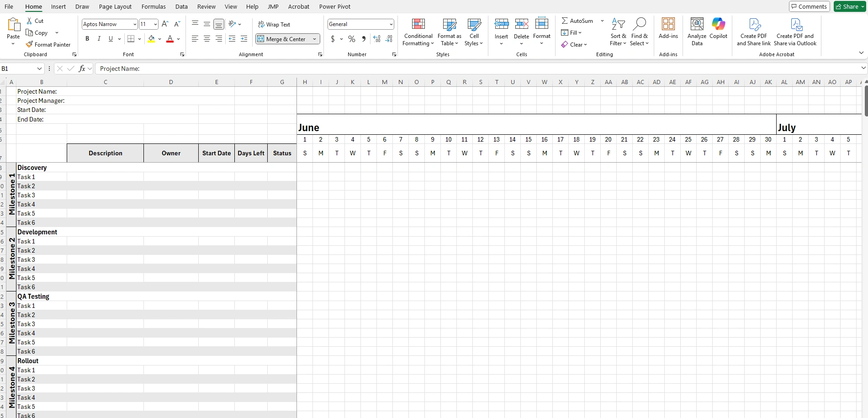Screen dimensions: 868x418
Task: Open the Review menu tab
Action: (206, 6)
